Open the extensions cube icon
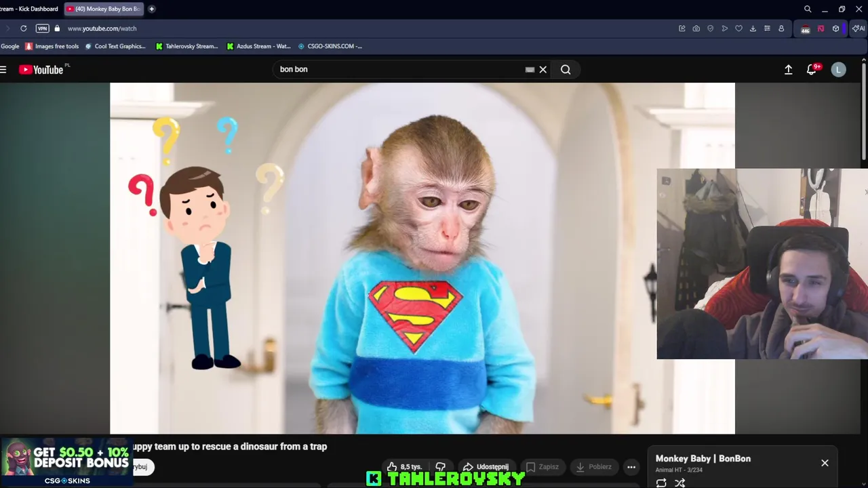This screenshot has height=488, width=868. point(835,28)
